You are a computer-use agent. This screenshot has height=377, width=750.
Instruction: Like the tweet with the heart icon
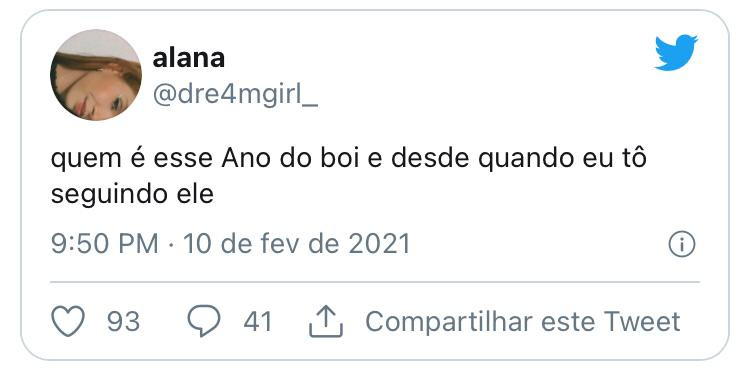point(68,321)
